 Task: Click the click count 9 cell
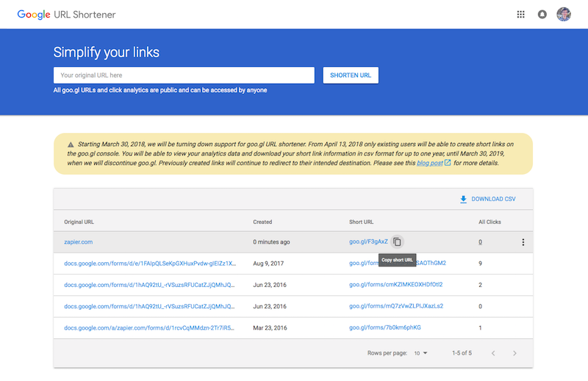click(x=480, y=264)
